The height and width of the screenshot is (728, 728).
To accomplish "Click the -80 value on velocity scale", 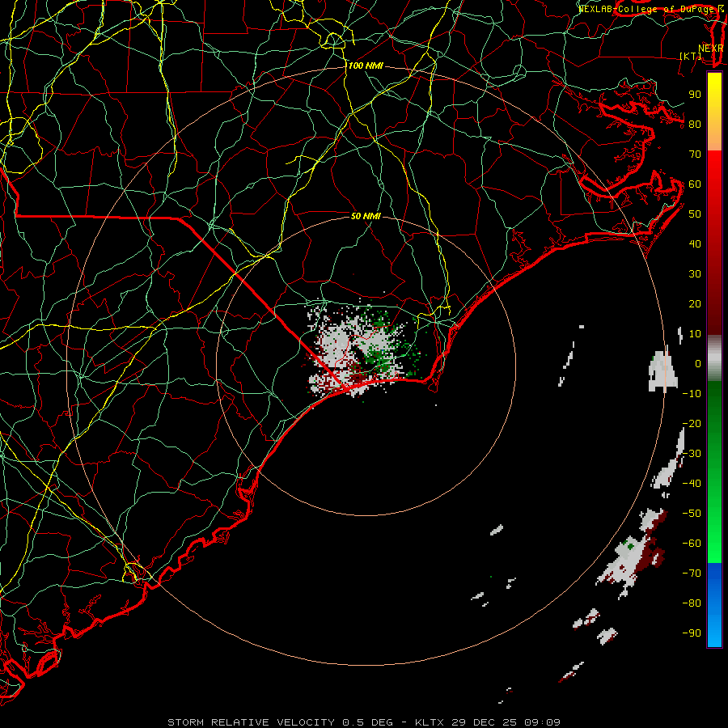I will (692, 603).
